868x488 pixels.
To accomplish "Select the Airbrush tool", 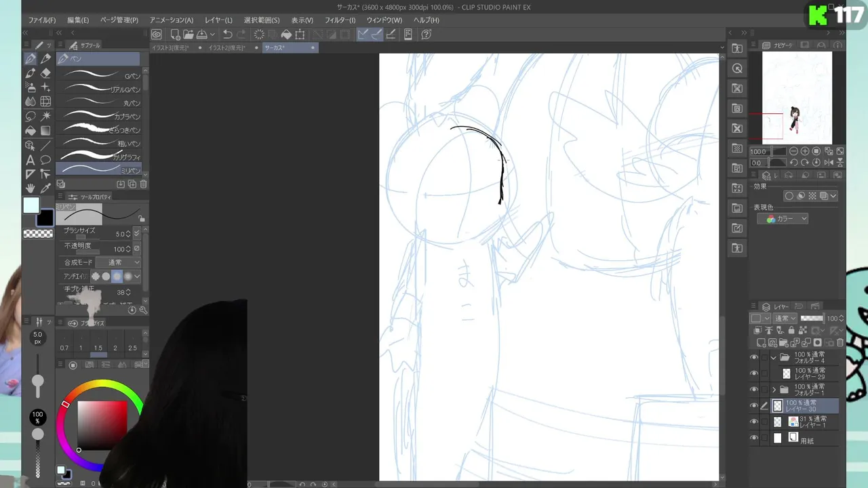I will coord(31,87).
